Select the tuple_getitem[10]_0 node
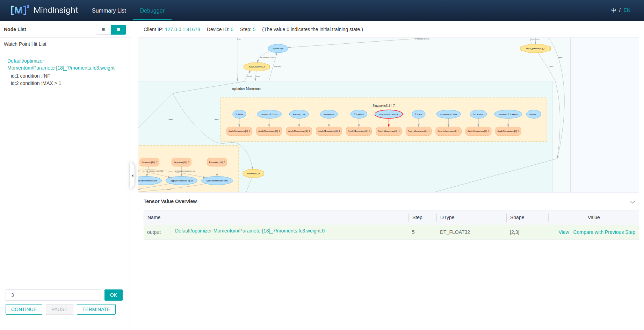 click(535, 49)
